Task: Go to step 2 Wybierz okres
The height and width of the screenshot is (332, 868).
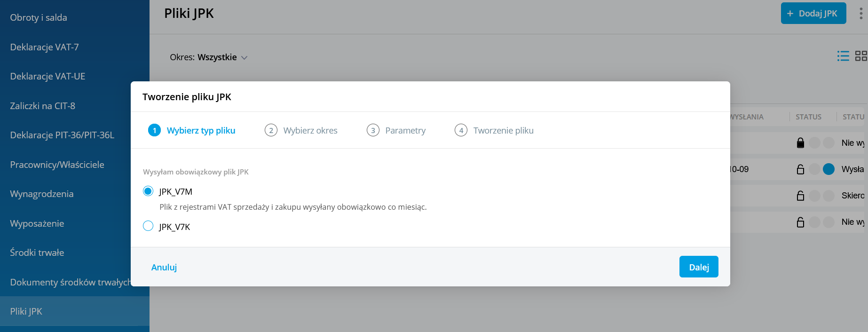Action: (301, 130)
